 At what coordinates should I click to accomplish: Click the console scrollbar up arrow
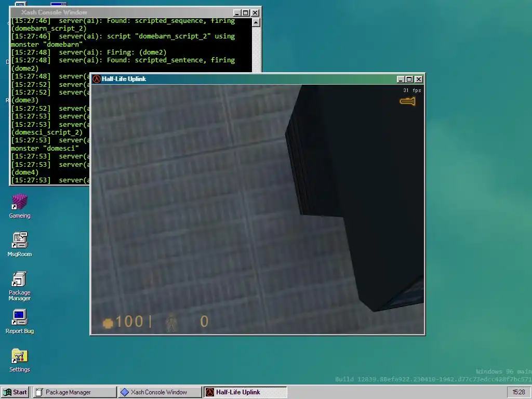(x=256, y=23)
